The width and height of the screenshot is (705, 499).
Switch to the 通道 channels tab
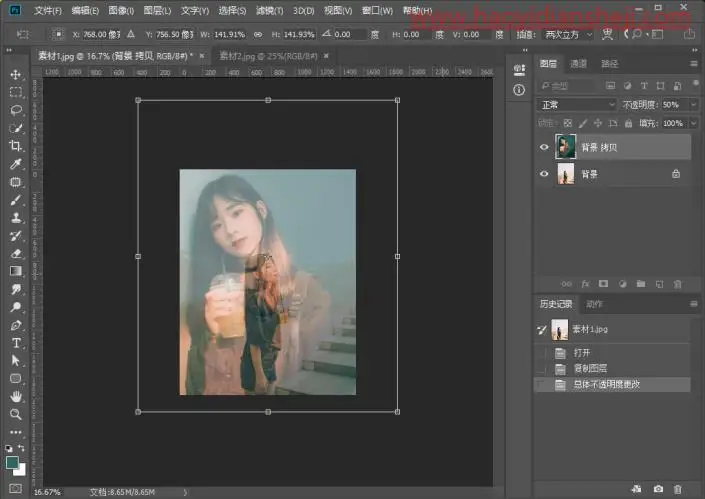578,64
